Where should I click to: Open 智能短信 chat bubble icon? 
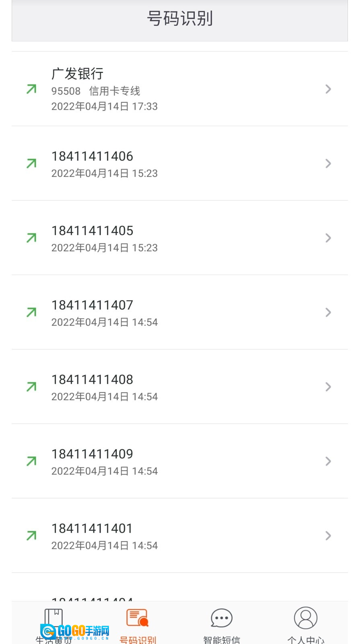point(222,618)
